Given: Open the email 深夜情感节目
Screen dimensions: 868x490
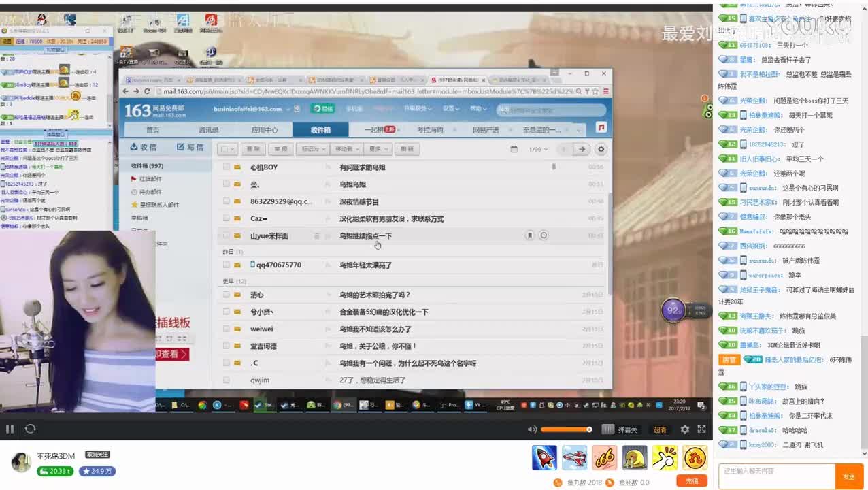Looking at the screenshot, I should point(359,201).
